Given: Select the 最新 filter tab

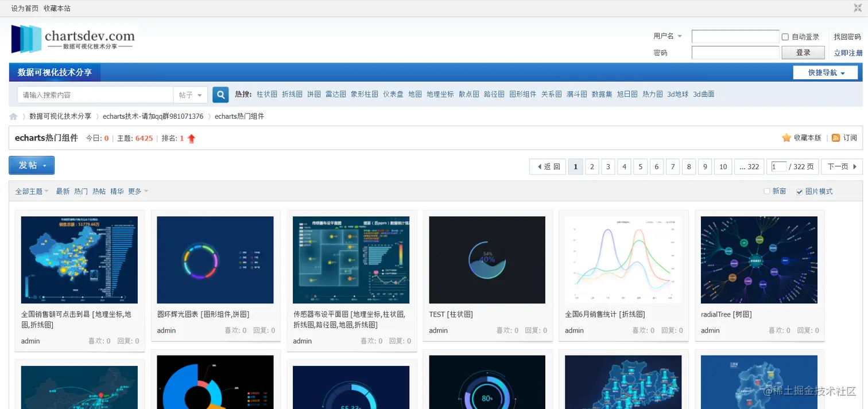Looking at the screenshot, I should coord(63,192).
